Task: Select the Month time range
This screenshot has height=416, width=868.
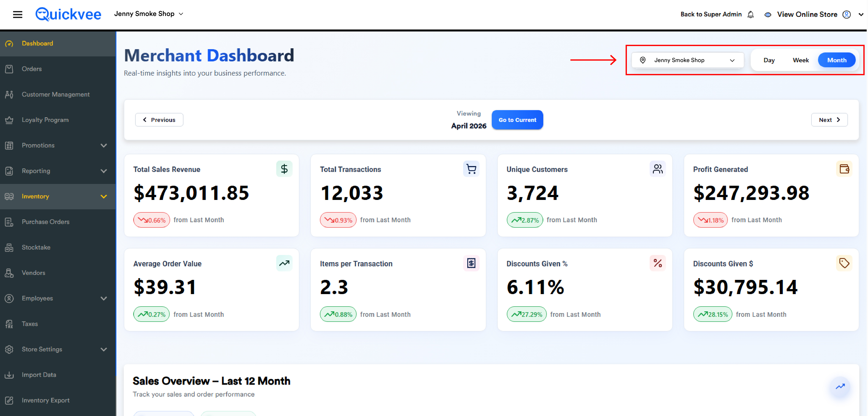Action: (836, 60)
